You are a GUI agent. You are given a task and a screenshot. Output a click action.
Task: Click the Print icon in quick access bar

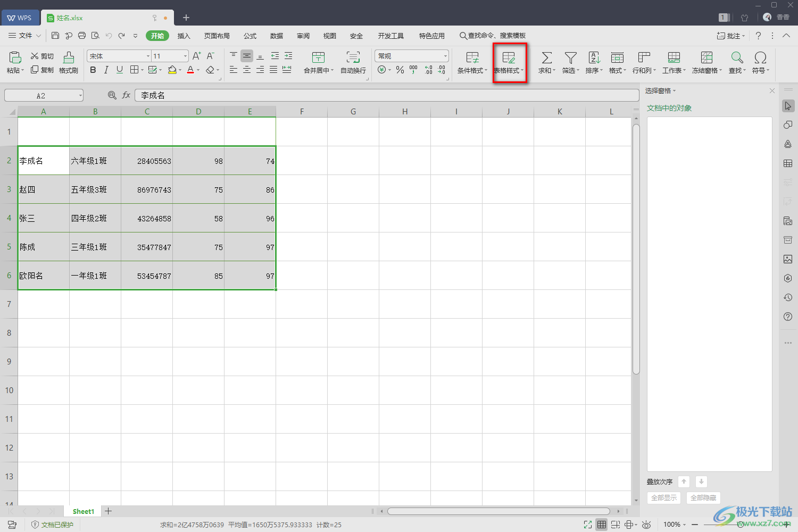click(82, 36)
